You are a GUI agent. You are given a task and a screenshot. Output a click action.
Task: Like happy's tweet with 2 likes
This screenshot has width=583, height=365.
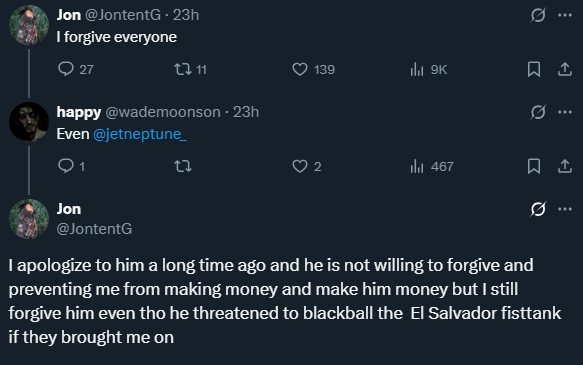[x=300, y=166]
